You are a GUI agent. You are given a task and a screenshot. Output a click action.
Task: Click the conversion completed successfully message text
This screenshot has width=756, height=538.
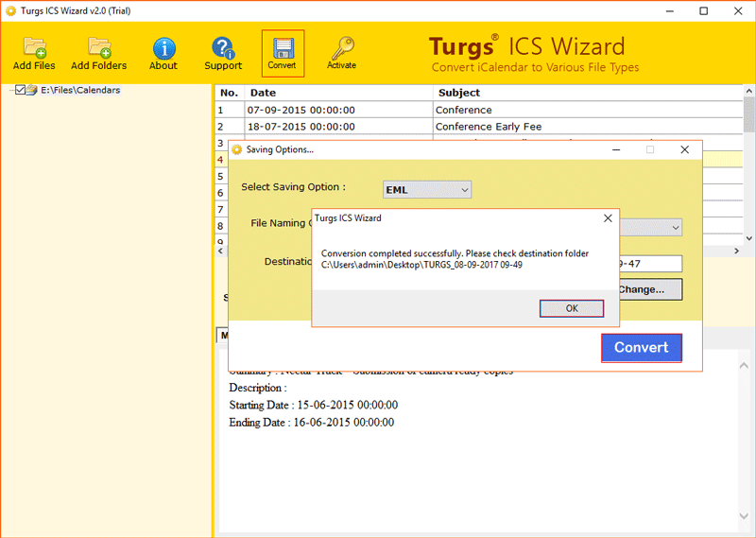click(x=455, y=259)
